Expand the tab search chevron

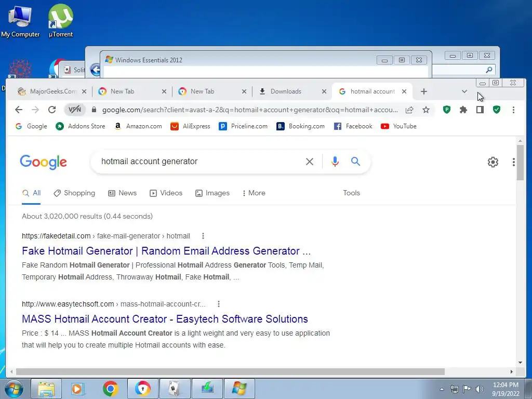tap(464, 91)
